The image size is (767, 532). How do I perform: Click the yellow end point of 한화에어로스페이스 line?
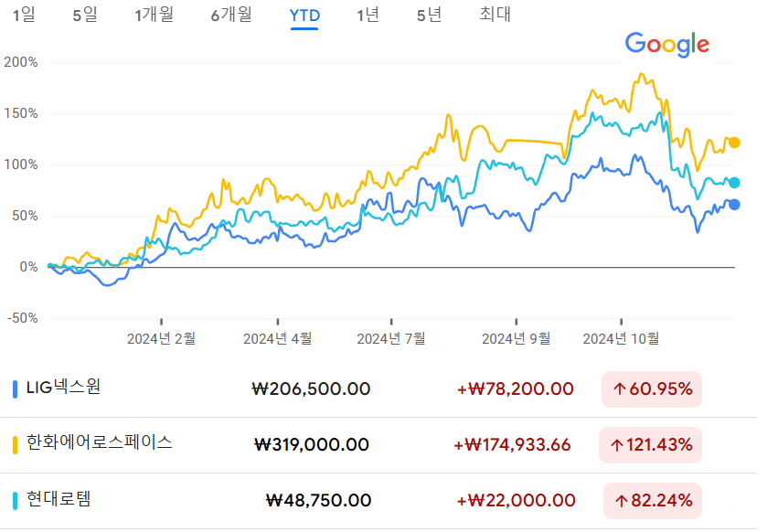[734, 143]
